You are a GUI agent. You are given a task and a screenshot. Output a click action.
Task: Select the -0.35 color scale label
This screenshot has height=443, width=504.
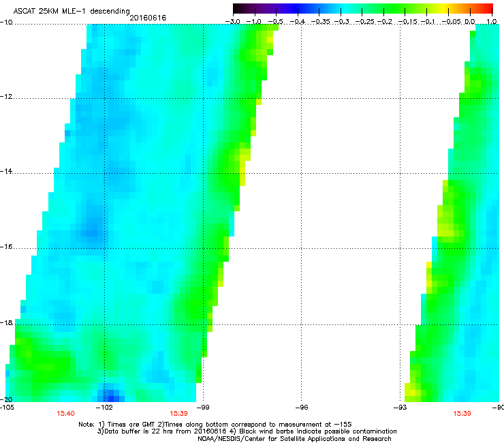(x=321, y=22)
